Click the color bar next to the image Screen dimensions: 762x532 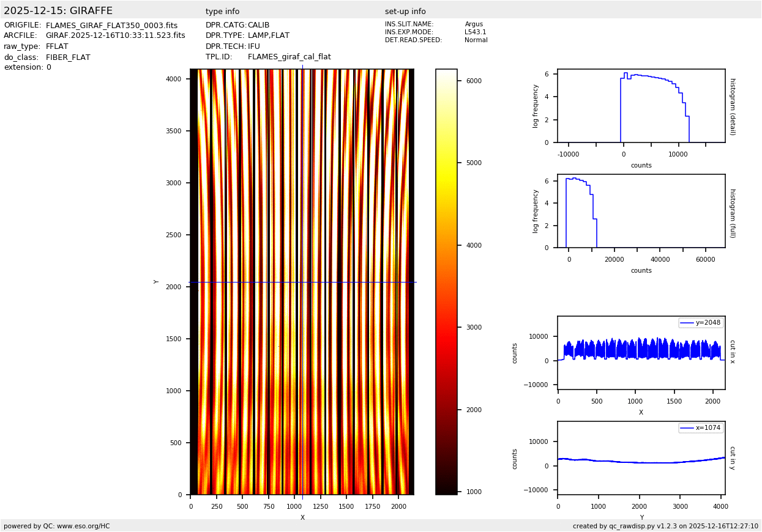point(446,281)
